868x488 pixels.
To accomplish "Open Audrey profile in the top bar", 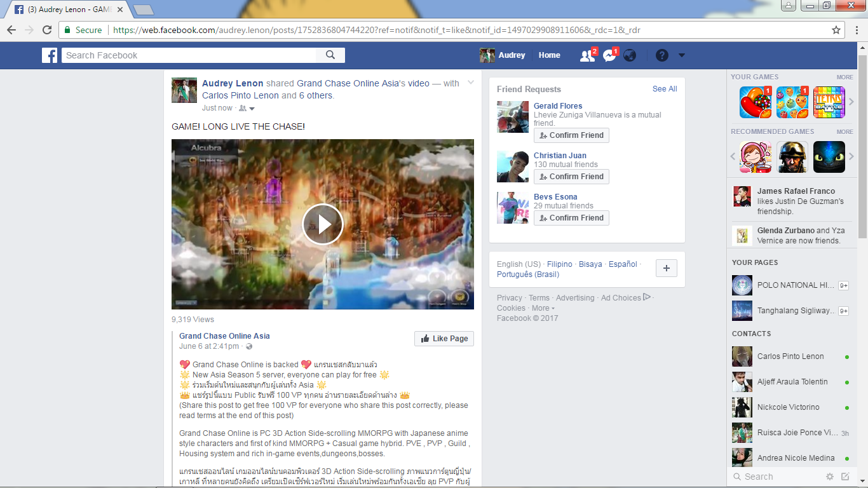I will tap(503, 55).
